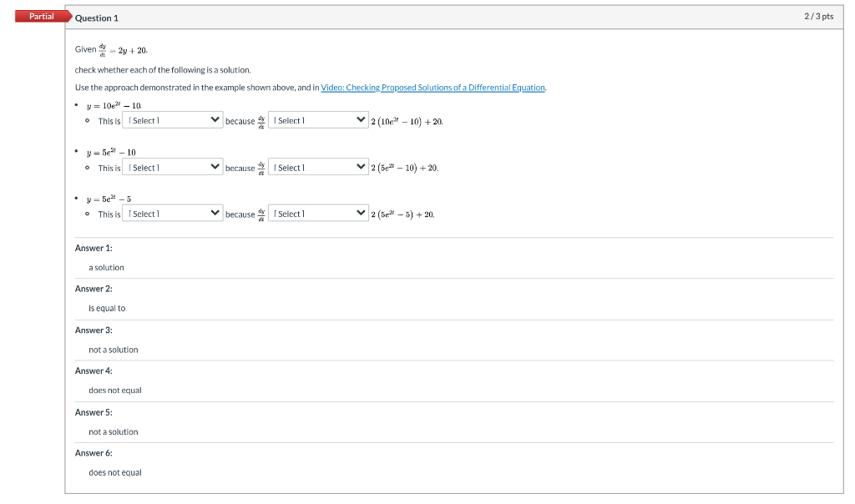Click the expression 2(10e^2t − 10) + 20
This screenshot has width=855, height=504.
(x=407, y=122)
